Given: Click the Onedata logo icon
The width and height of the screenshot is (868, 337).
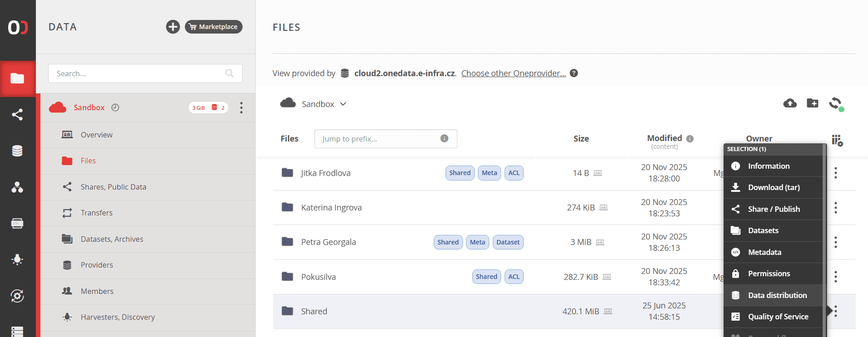Looking at the screenshot, I should click(x=18, y=27).
